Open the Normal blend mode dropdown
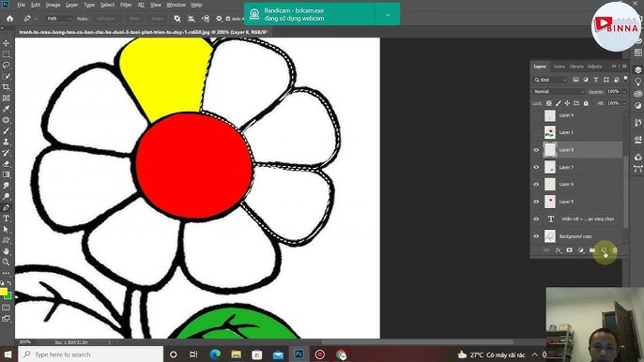 pos(559,92)
